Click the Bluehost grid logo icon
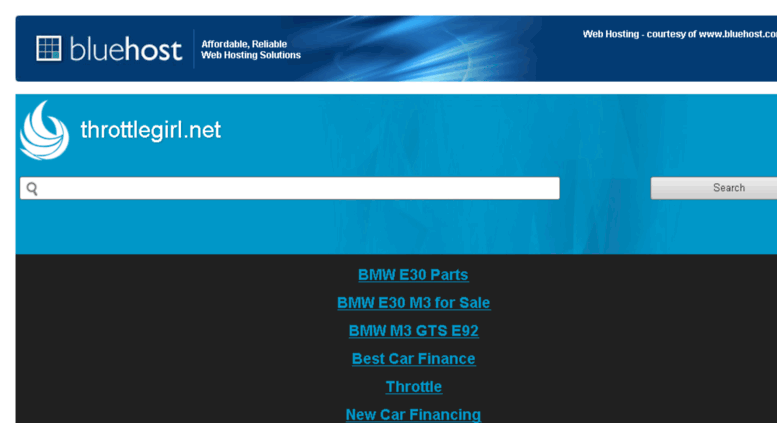The height and width of the screenshot is (423, 777). (49, 49)
